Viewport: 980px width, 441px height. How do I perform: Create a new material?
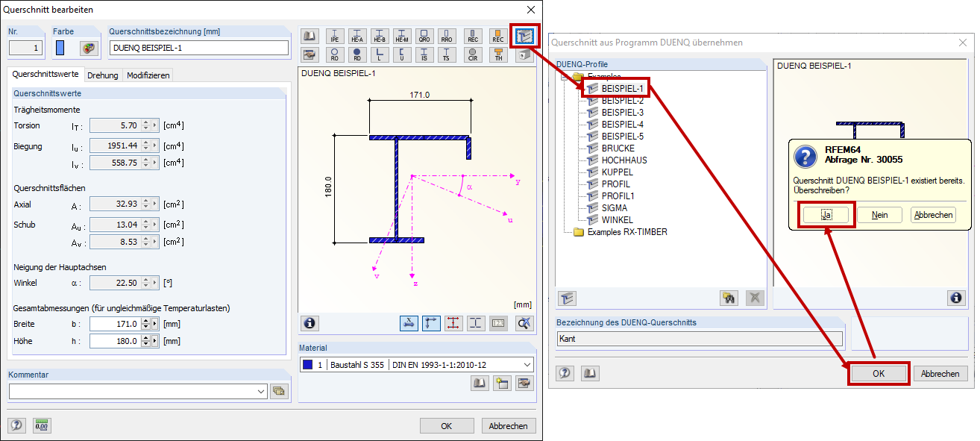502,384
